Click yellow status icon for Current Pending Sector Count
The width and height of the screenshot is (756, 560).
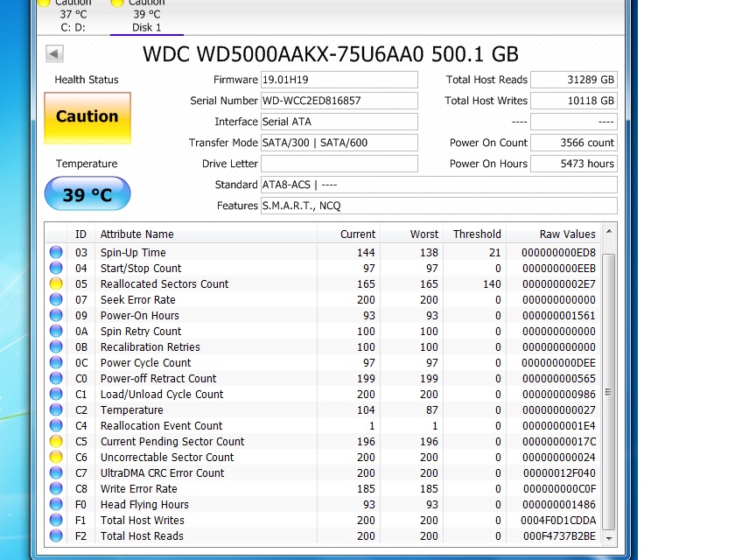(x=56, y=441)
